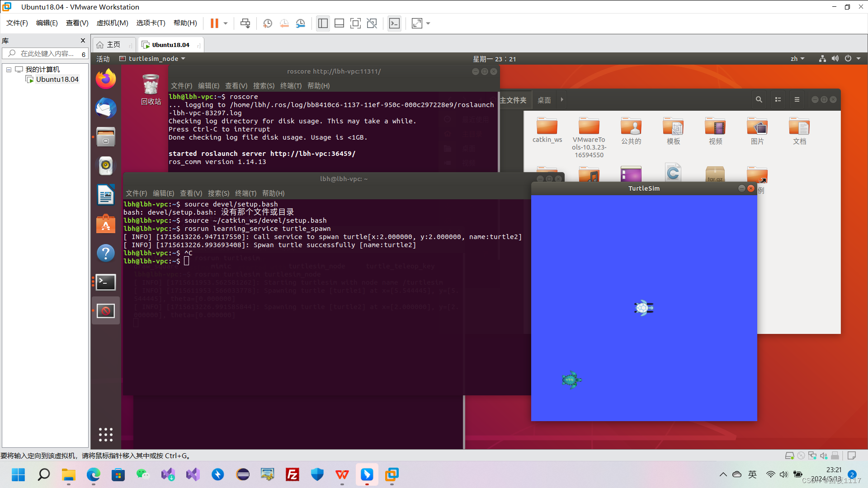The height and width of the screenshot is (488, 868).
Task: Switch to the 主页 tab
Action: pos(113,44)
